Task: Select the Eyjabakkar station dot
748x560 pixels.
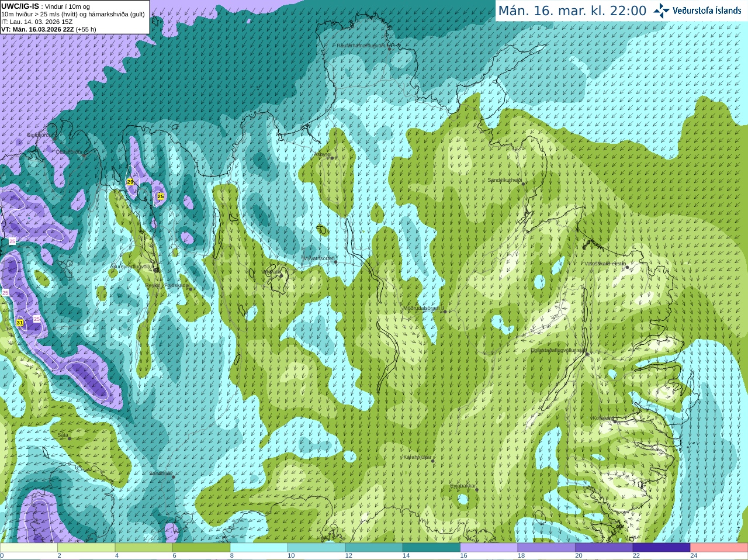Action: 477,490
